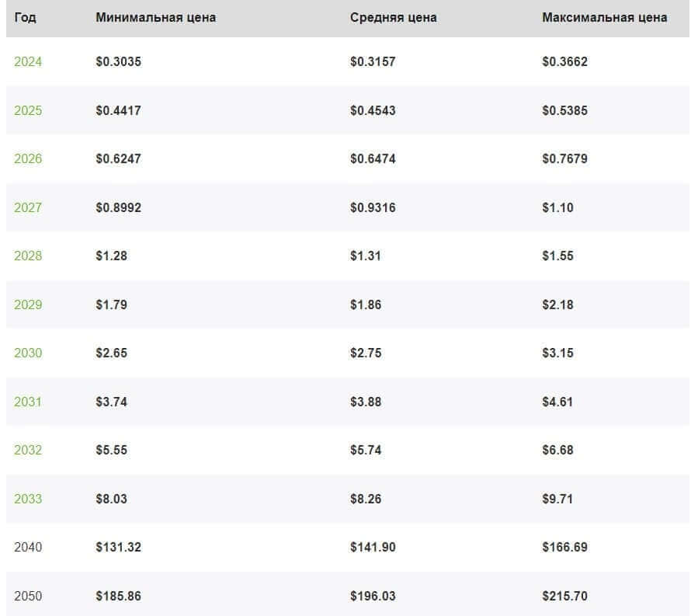Click the 'Максимальная цена' column header
The height and width of the screenshot is (616, 698).
pos(604,17)
